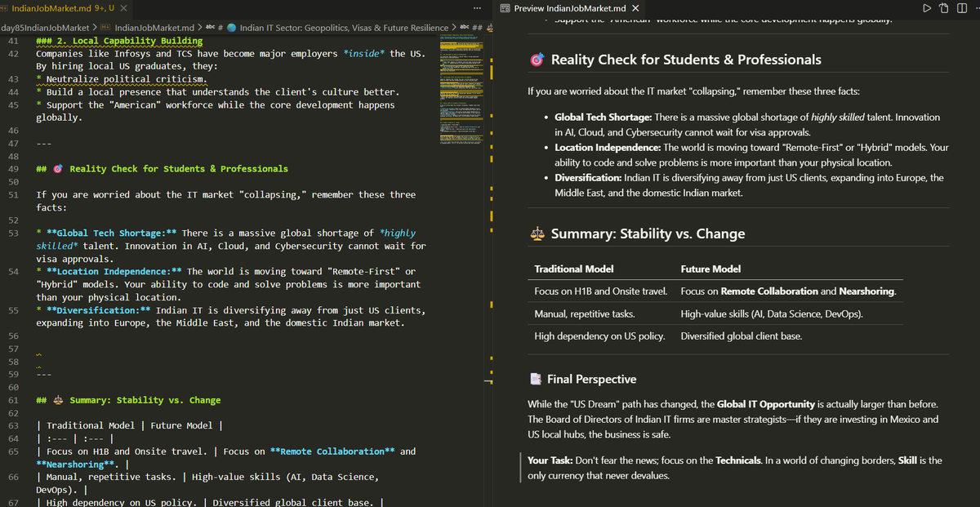Click the editor vertical scrollbar overview ruler

click(492, 269)
